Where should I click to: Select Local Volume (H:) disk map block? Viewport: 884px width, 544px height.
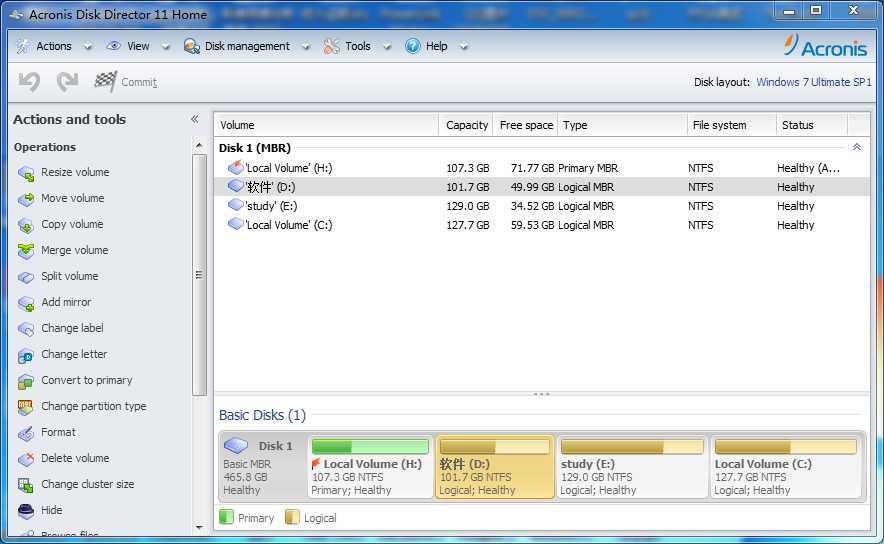coord(370,467)
